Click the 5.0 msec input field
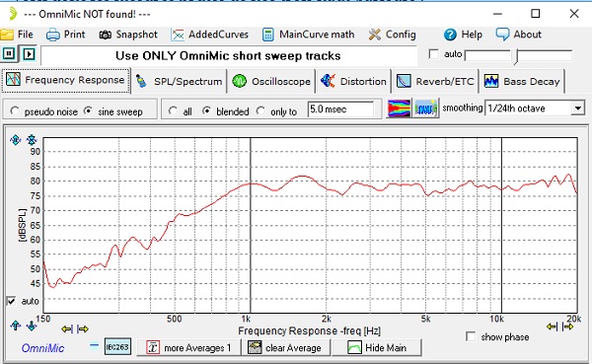592x364 pixels. pyautogui.click(x=341, y=109)
